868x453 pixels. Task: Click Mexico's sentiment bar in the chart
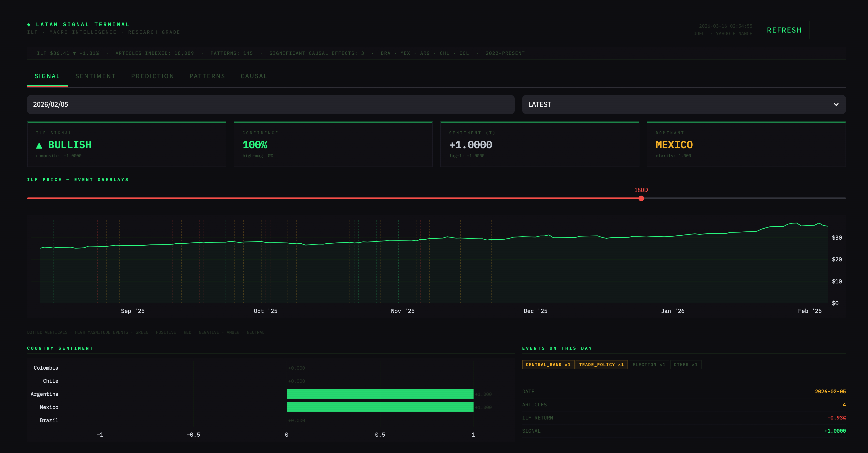[x=380, y=407]
